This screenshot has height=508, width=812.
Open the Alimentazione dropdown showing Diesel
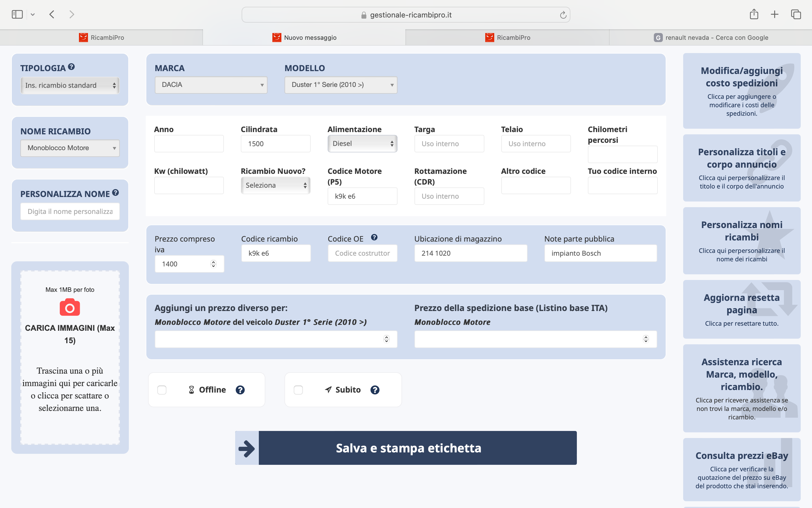[362, 143]
